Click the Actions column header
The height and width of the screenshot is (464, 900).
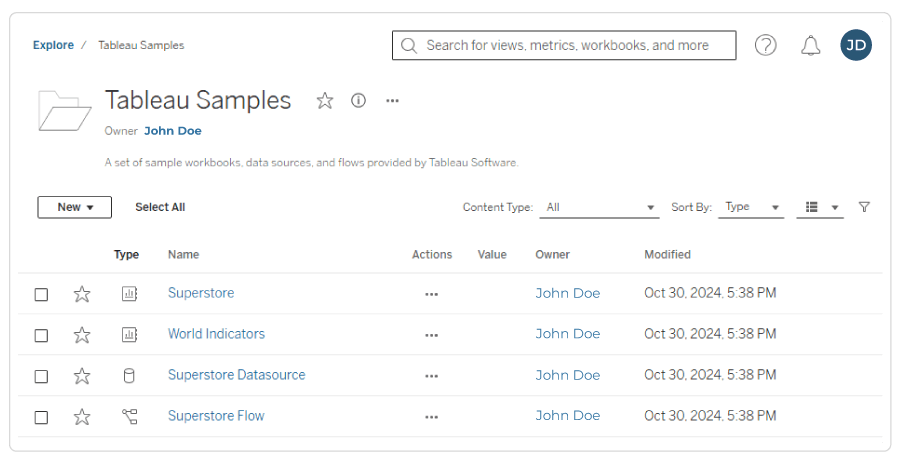[x=432, y=254]
